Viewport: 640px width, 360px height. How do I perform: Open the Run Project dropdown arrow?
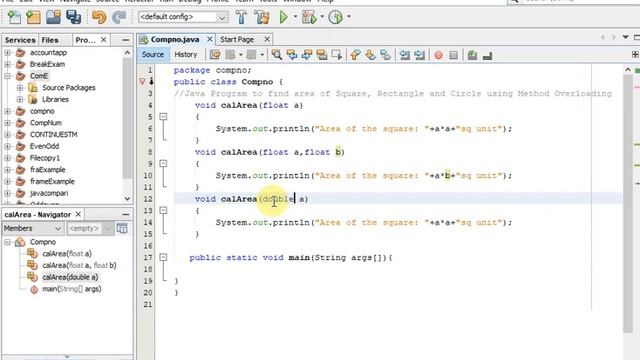pyautogui.click(x=295, y=17)
